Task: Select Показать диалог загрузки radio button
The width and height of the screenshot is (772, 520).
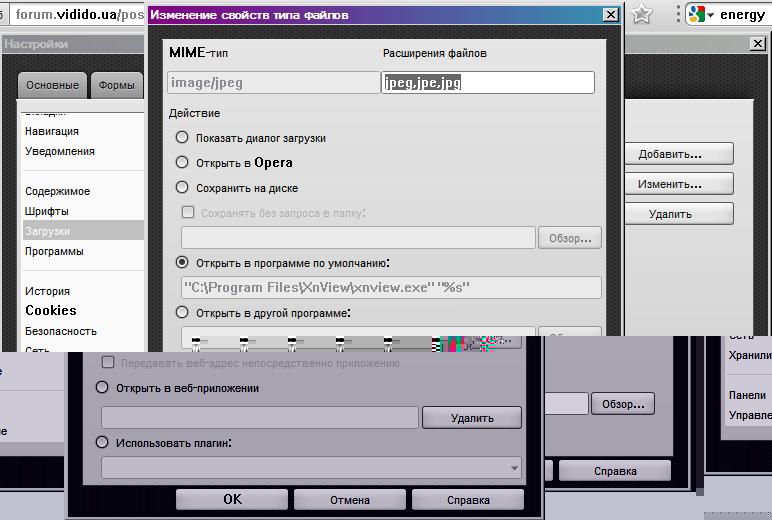Action: pyautogui.click(x=182, y=137)
